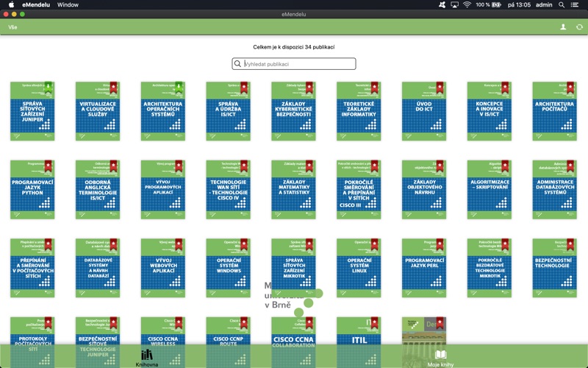Open the Administrace databázových systémů book
The image size is (588, 368).
pyautogui.click(x=554, y=190)
